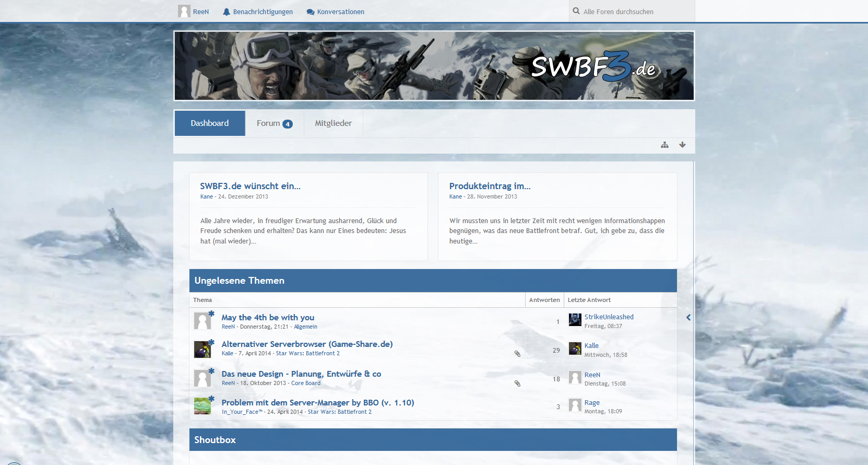Open StrikeUnleashed profile link
Viewport: 868px width, 465px height.
coord(609,317)
